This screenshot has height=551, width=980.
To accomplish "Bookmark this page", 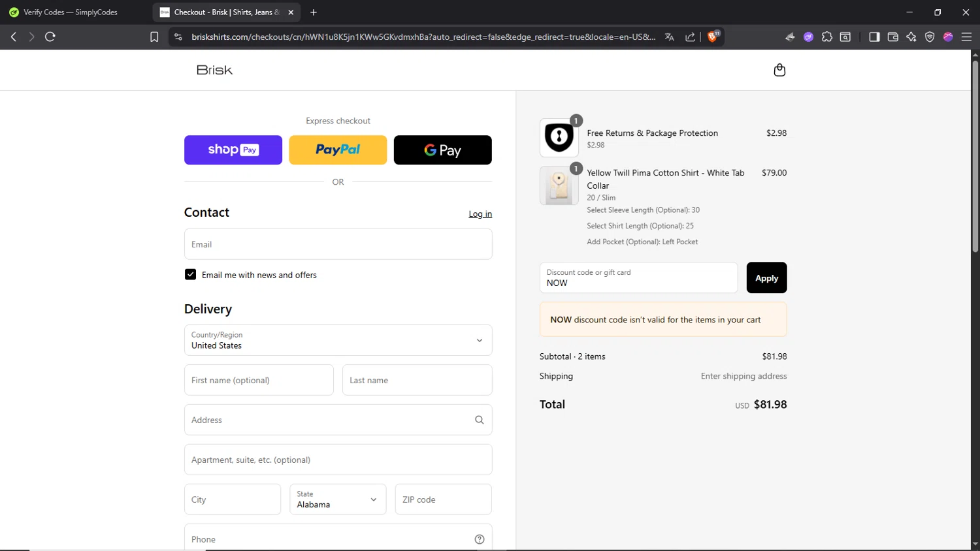I will tap(154, 37).
